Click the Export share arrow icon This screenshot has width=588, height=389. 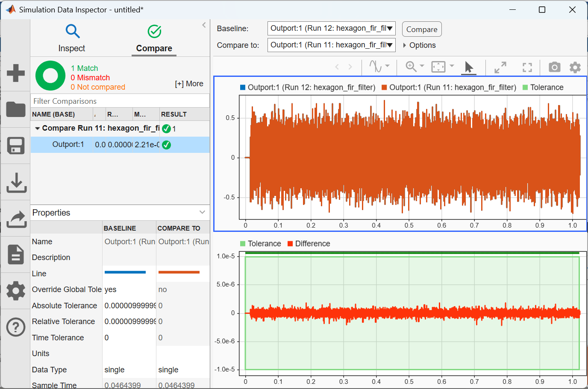16,219
